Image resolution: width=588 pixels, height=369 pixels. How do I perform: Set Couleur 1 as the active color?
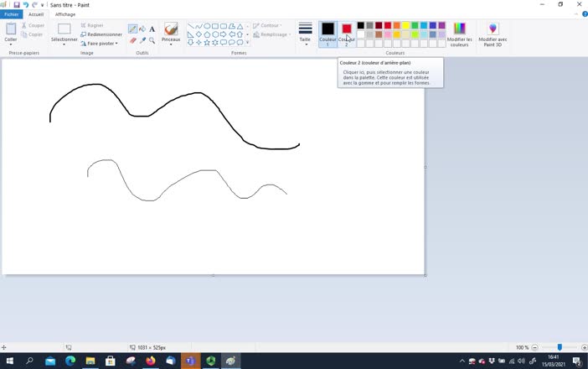(x=328, y=34)
